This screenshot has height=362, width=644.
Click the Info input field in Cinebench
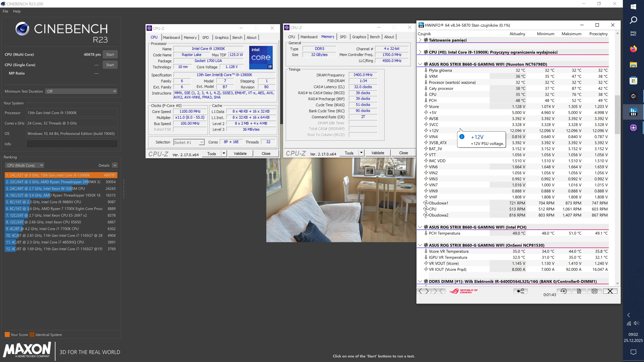pyautogui.click(x=72, y=144)
